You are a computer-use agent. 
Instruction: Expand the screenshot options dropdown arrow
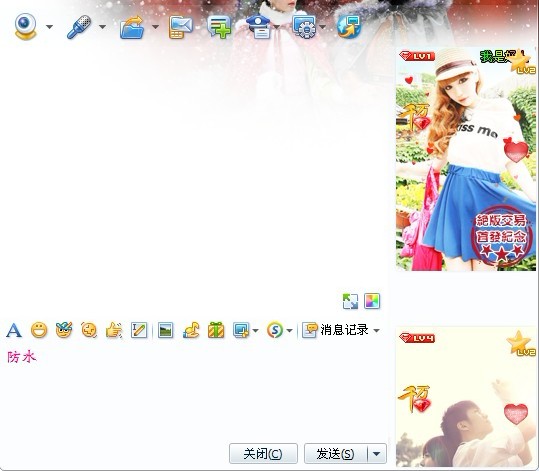pyautogui.click(x=255, y=330)
